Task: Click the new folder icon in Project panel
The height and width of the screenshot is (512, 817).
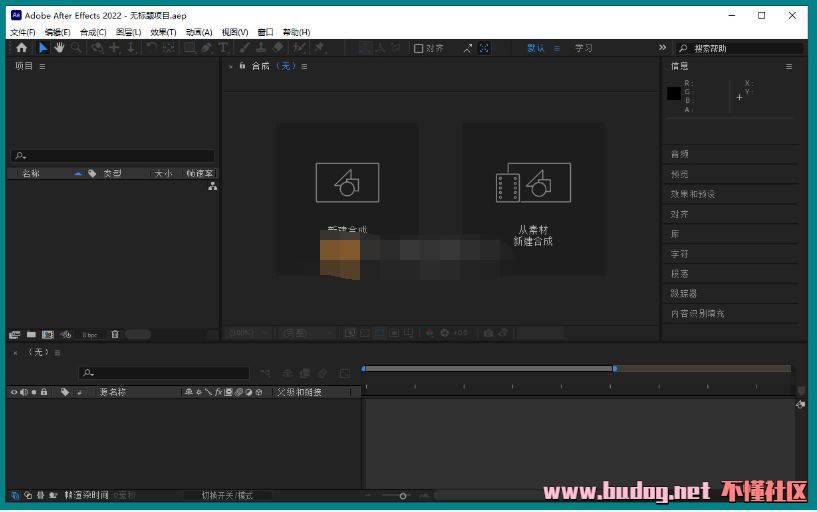Action: click(x=31, y=334)
